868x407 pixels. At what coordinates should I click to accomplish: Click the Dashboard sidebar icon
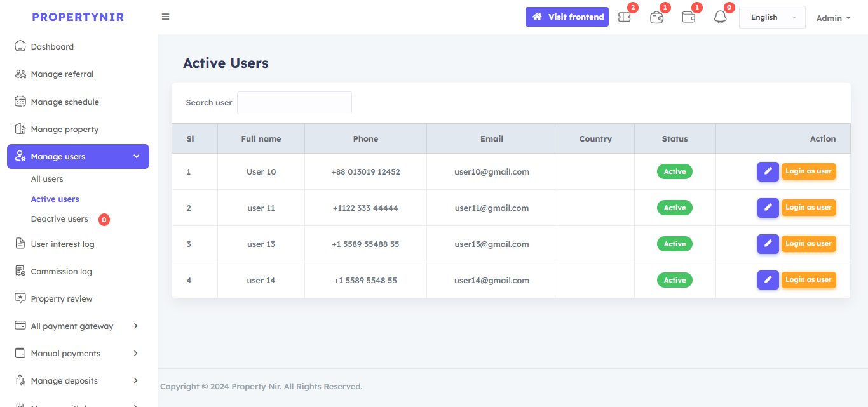coord(20,46)
